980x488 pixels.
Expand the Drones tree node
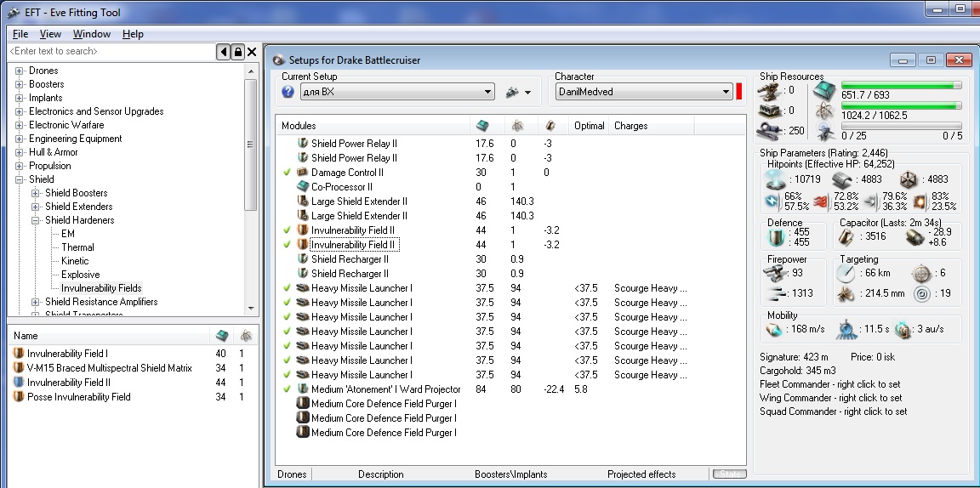(x=20, y=71)
